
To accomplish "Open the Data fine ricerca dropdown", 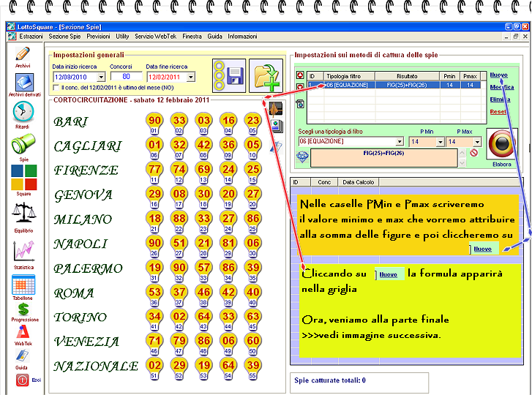I will (191, 78).
